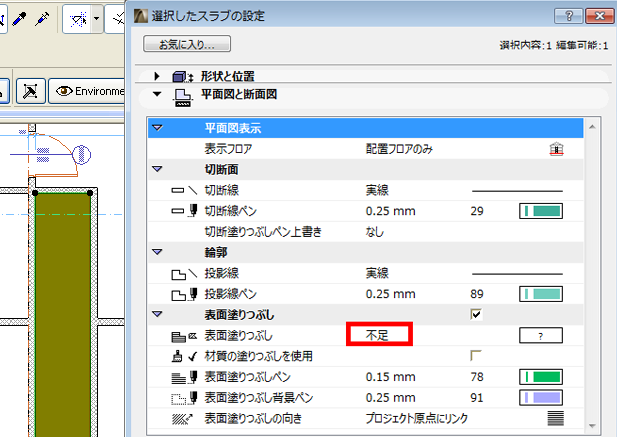Click the 切断線ペン 0.25 mm value

(390, 211)
